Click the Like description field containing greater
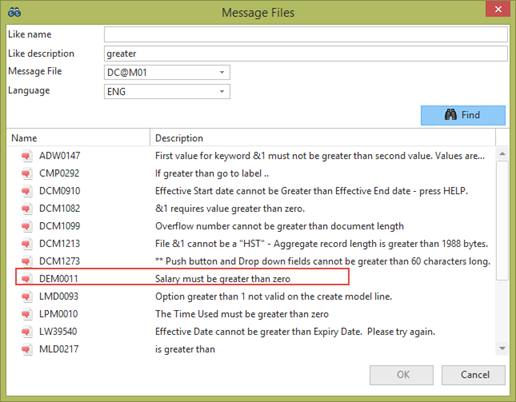Viewport: 516px width, 402px height. [x=306, y=53]
